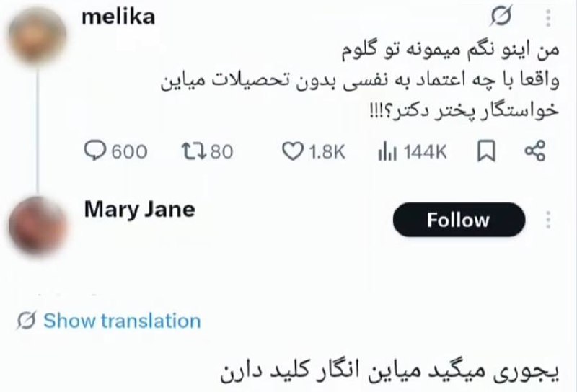Follow Mary Jane
The height and width of the screenshot is (392, 577).
click(458, 220)
